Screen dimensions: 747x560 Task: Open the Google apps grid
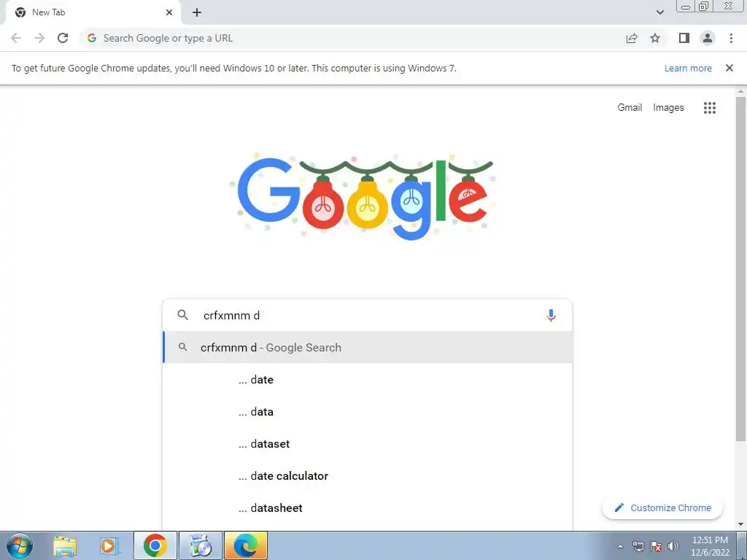pos(710,108)
